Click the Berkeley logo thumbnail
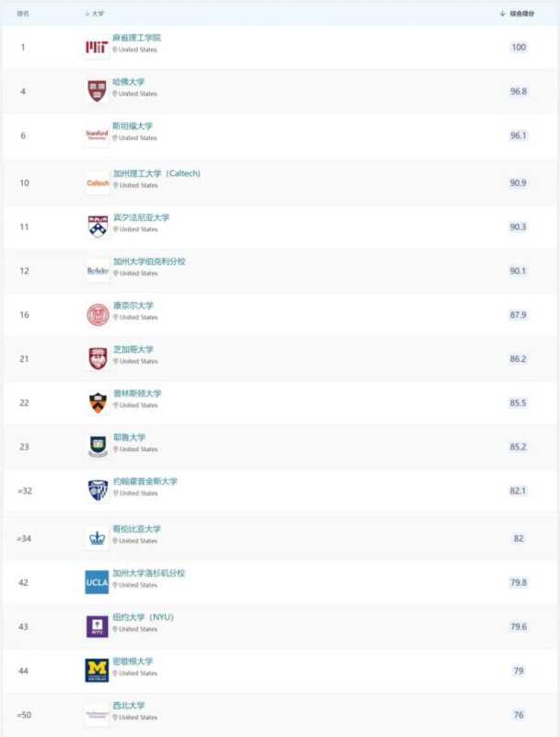 [x=97, y=271]
